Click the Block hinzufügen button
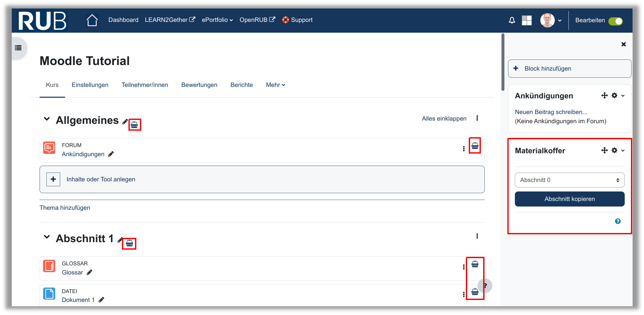Screen dimensions: 644x315 pyautogui.click(x=569, y=69)
